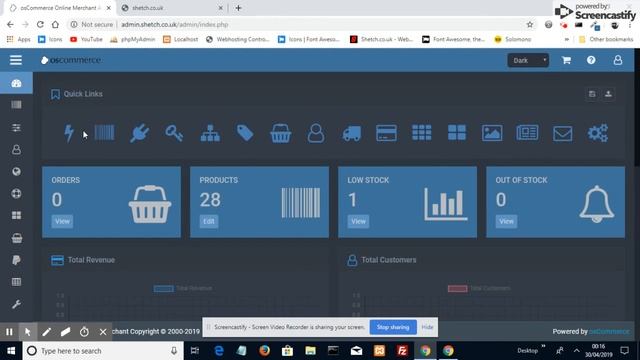Image resolution: width=640 pixels, height=360 pixels.
Task: Open a new browser tab
Action: [238, 8]
